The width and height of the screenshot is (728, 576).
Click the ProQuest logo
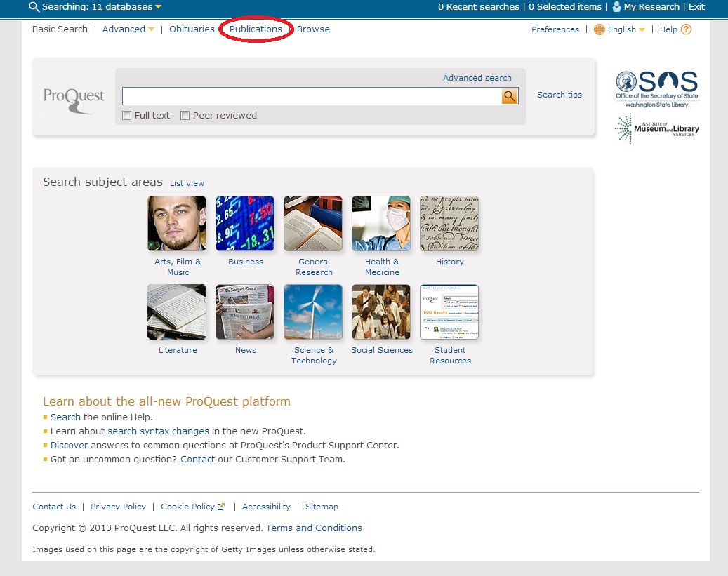[74, 100]
